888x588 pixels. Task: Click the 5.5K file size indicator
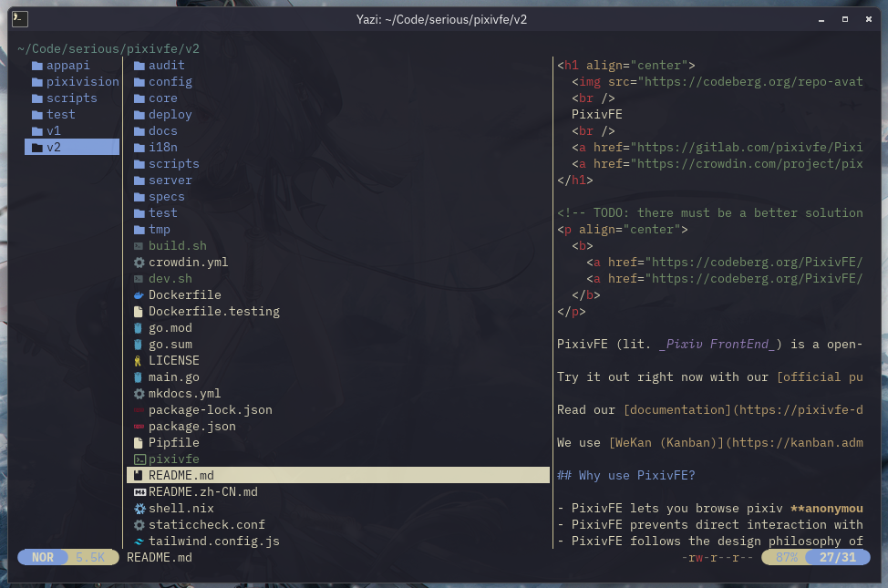point(91,557)
